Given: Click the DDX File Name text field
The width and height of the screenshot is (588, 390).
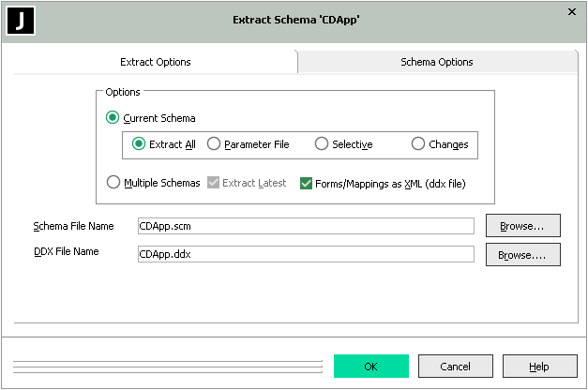Looking at the screenshot, I should click(306, 254).
